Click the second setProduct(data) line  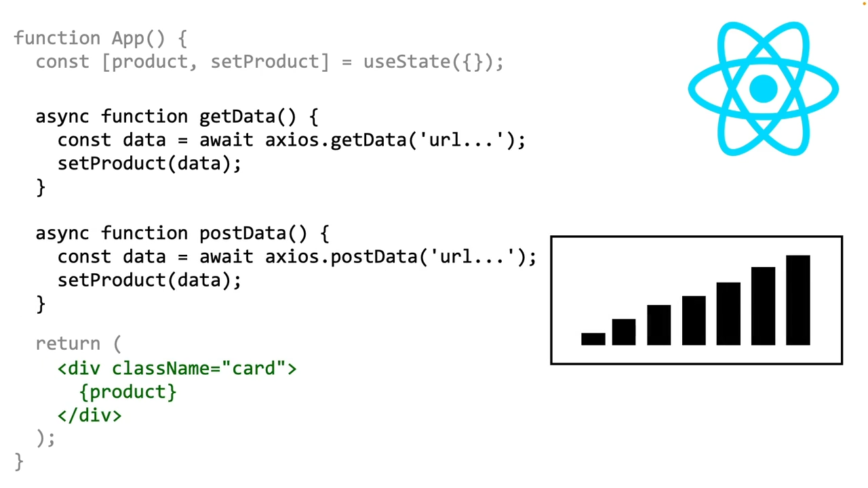(x=149, y=281)
